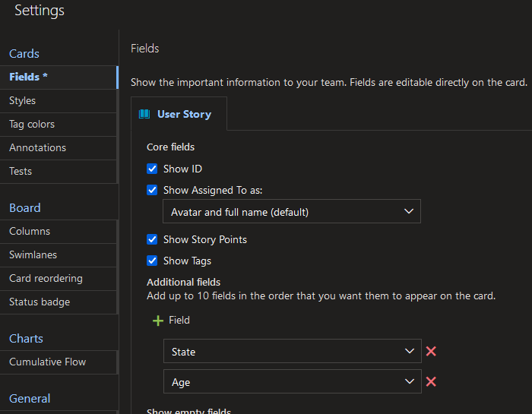
Task: Remove the State additional field
Action: coord(431,351)
